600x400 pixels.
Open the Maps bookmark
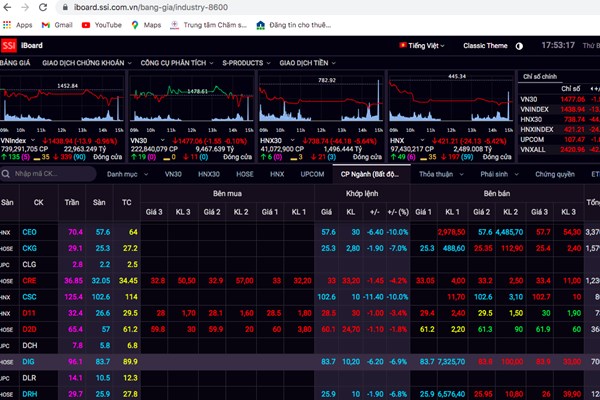[x=146, y=23]
